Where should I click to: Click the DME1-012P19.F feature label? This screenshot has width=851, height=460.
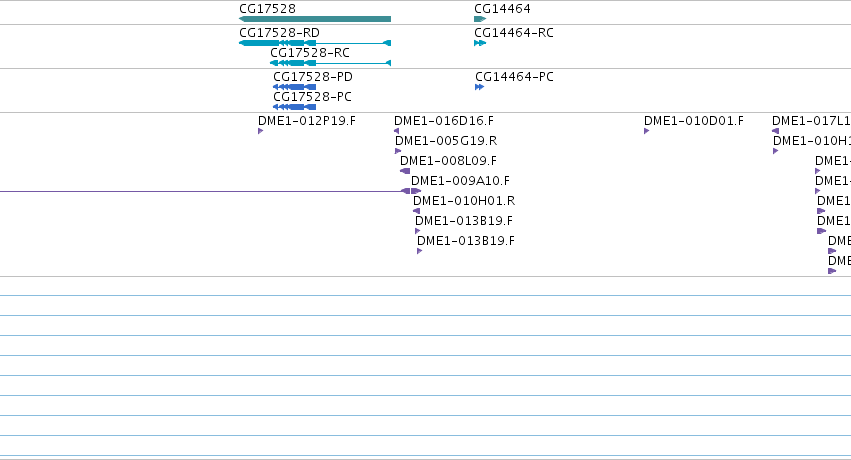point(307,120)
